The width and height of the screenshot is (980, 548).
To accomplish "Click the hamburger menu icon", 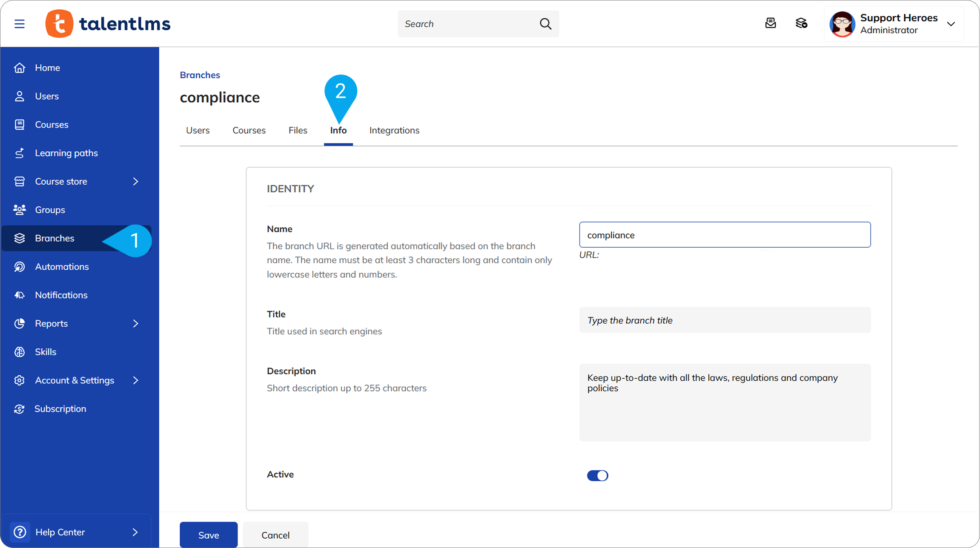I will click(x=20, y=24).
